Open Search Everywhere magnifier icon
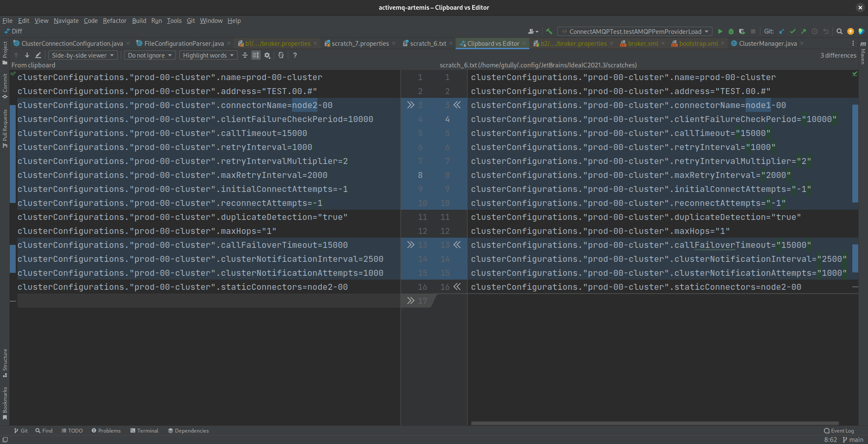 (x=839, y=31)
